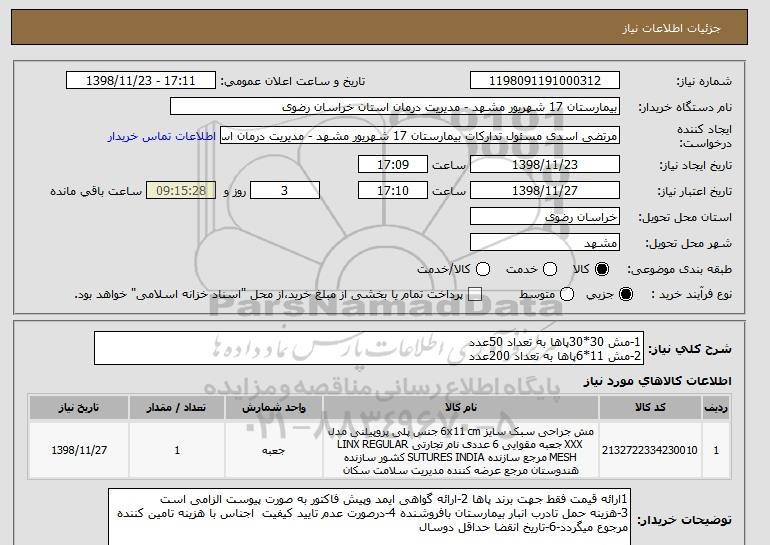The width and height of the screenshot is (770, 545).
Task: Select the متوسط purchase type radio
Action: pos(567,294)
